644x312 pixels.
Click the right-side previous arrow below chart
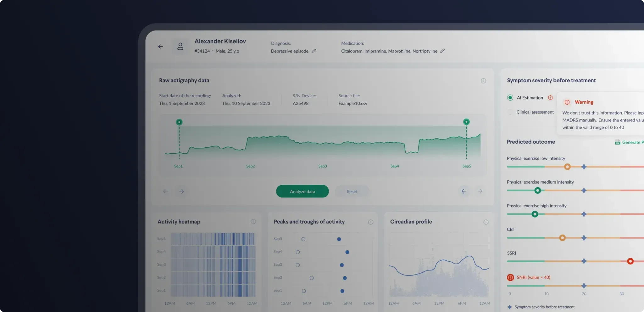point(464,191)
